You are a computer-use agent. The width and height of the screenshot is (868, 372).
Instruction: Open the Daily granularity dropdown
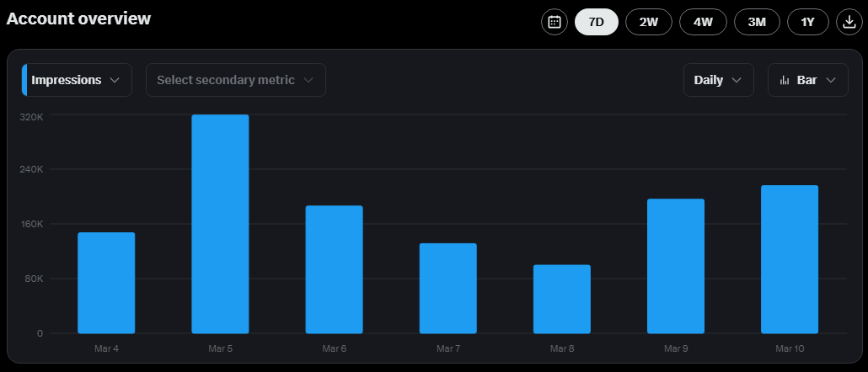(718, 80)
